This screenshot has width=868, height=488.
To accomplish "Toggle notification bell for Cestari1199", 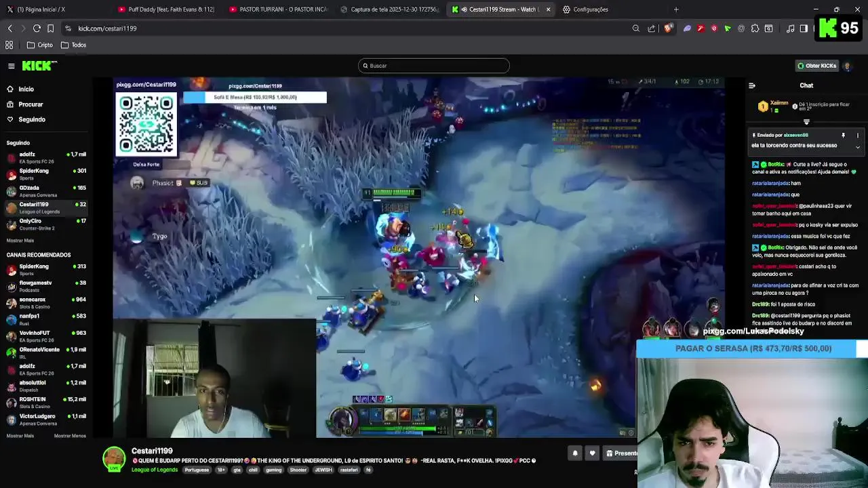I will click(x=575, y=453).
